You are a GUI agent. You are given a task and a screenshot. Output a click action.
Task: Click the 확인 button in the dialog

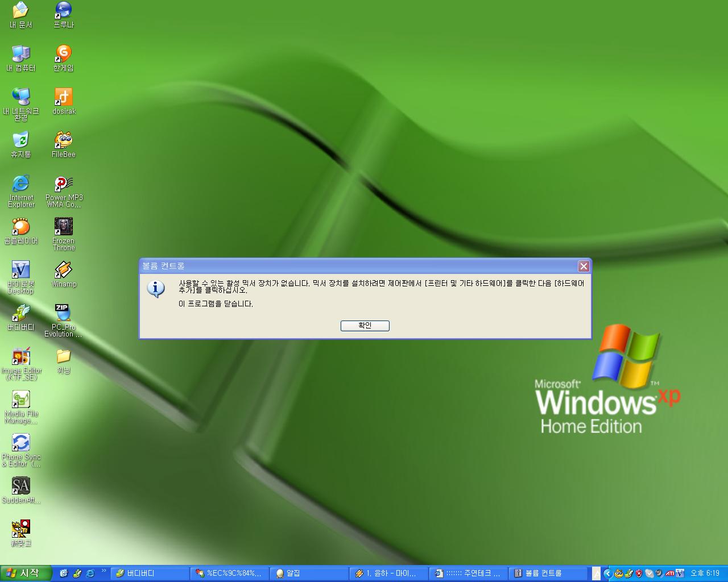(365, 326)
